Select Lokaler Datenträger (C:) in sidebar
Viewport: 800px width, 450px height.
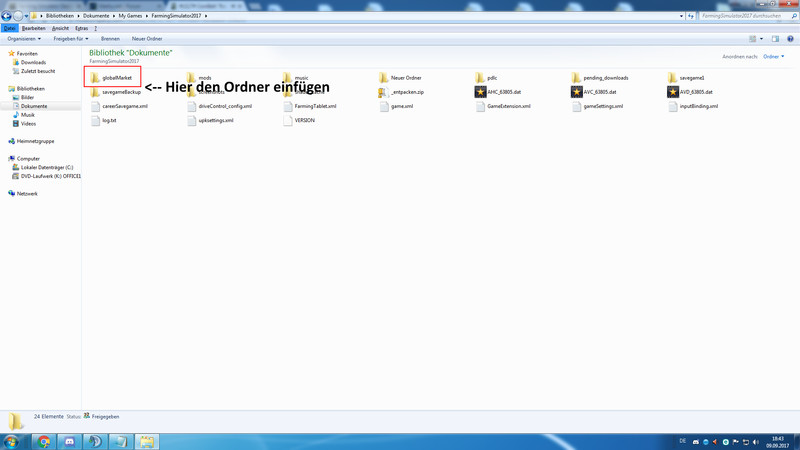47,167
